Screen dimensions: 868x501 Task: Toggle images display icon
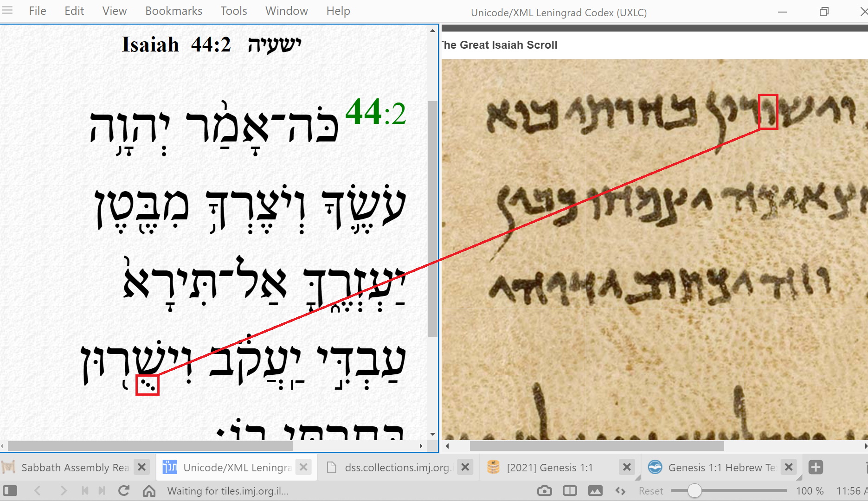click(595, 491)
